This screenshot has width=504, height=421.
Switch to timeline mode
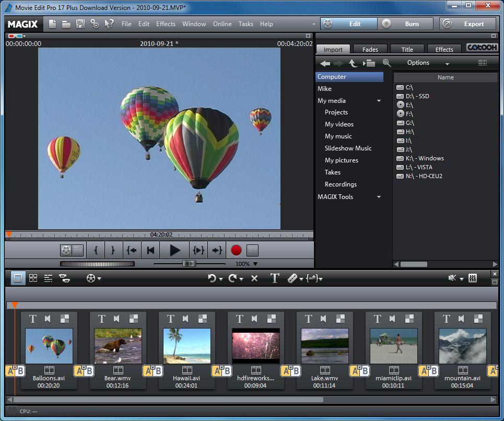tap(48, 278)
